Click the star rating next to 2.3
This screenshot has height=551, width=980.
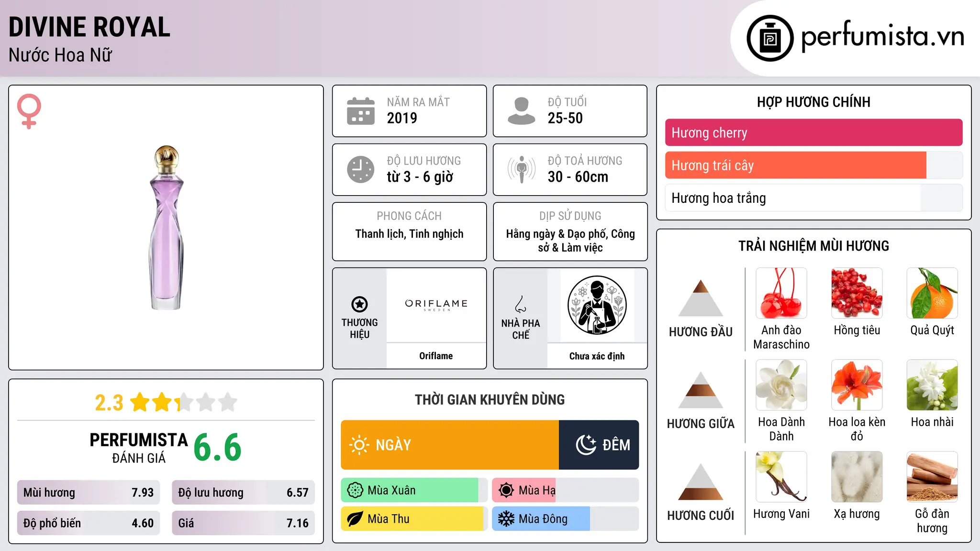(x=184, y=402)
